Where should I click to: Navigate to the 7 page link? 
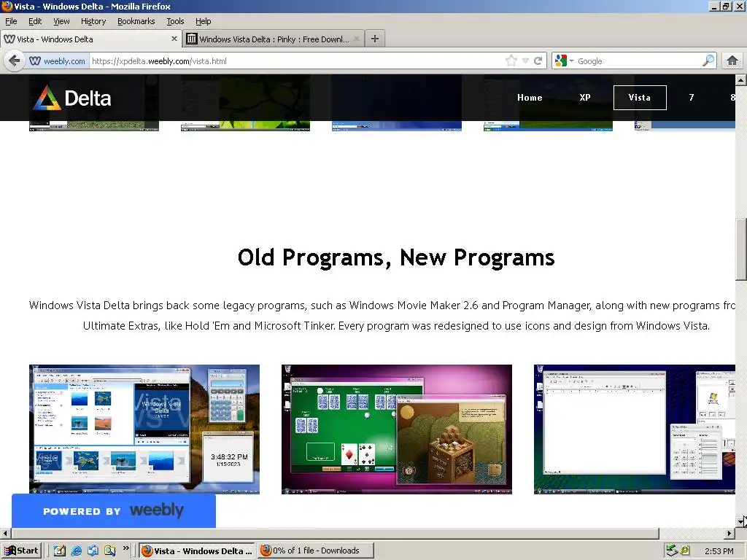692,98
